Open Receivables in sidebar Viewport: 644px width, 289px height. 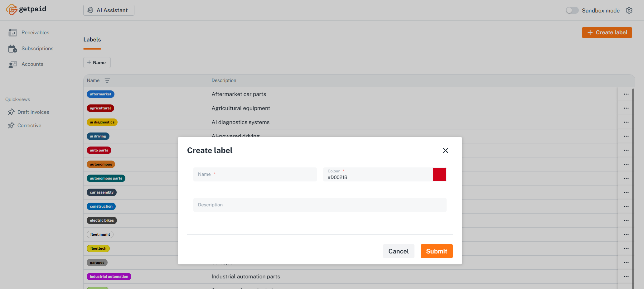tap(35, 33)
